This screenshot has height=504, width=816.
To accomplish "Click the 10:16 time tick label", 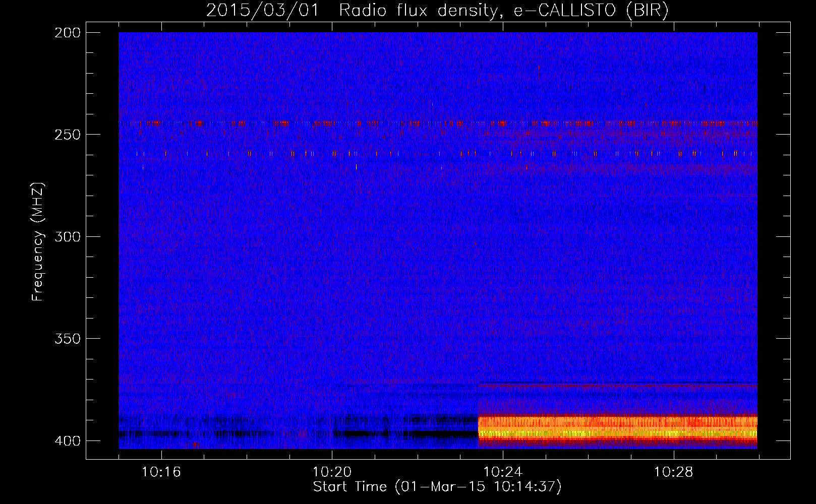I will (x=161, y=472).
